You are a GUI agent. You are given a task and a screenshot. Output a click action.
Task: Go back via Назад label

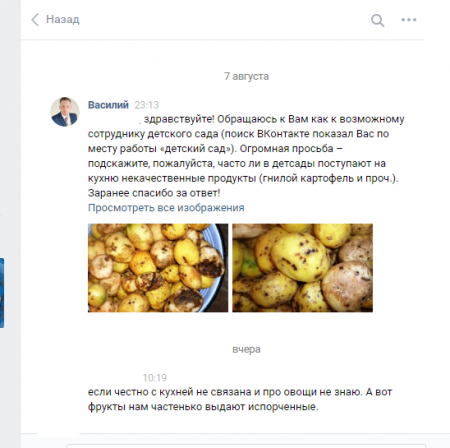63,19
